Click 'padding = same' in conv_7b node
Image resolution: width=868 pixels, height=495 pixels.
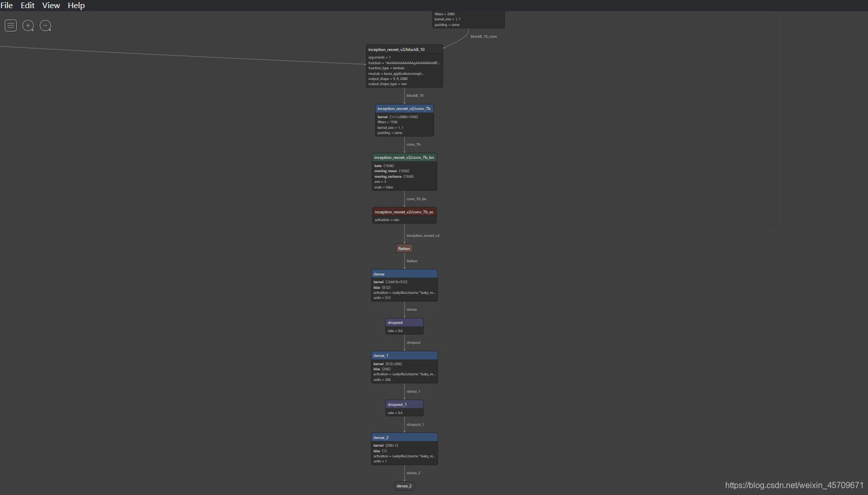(x=390, y=133)
